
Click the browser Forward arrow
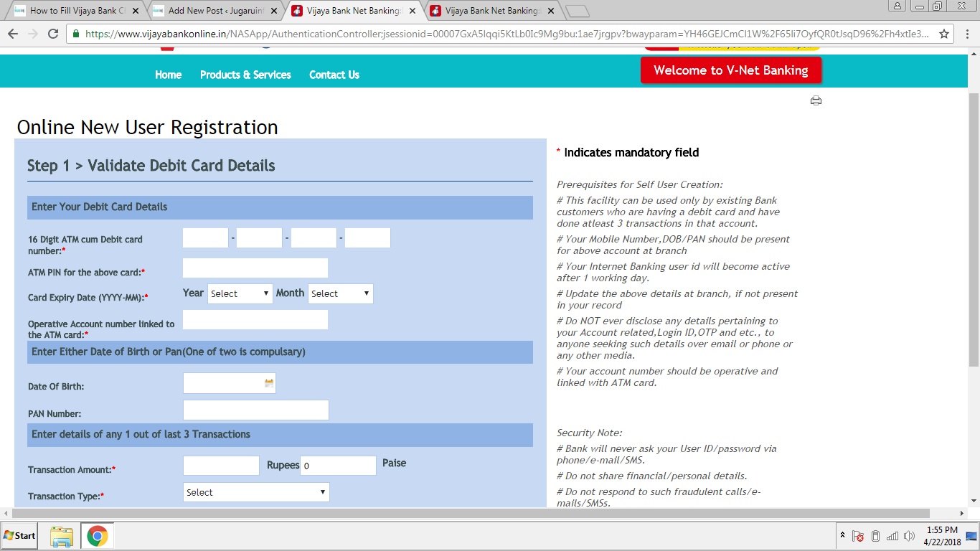click(x=32, y=34)
